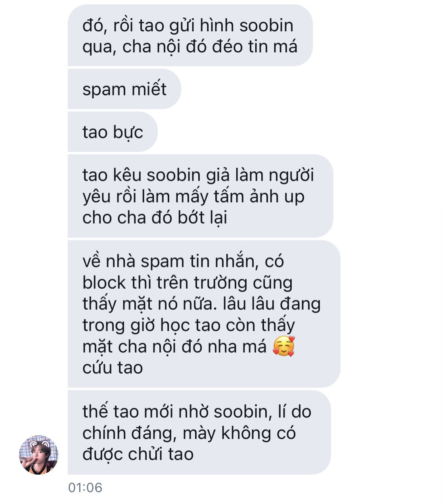
Task: Select the 'spam miết' message bubble
Action: tap(124, 89)
